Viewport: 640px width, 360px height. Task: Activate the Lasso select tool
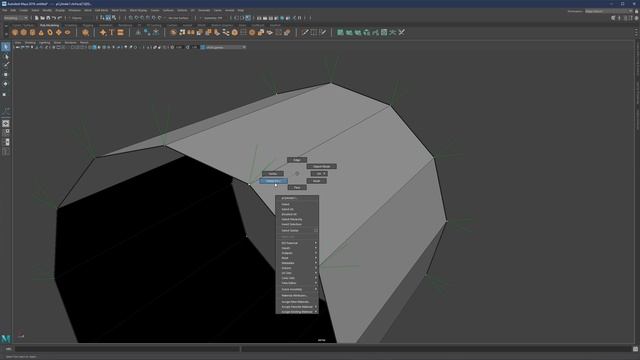coord(6,56)
